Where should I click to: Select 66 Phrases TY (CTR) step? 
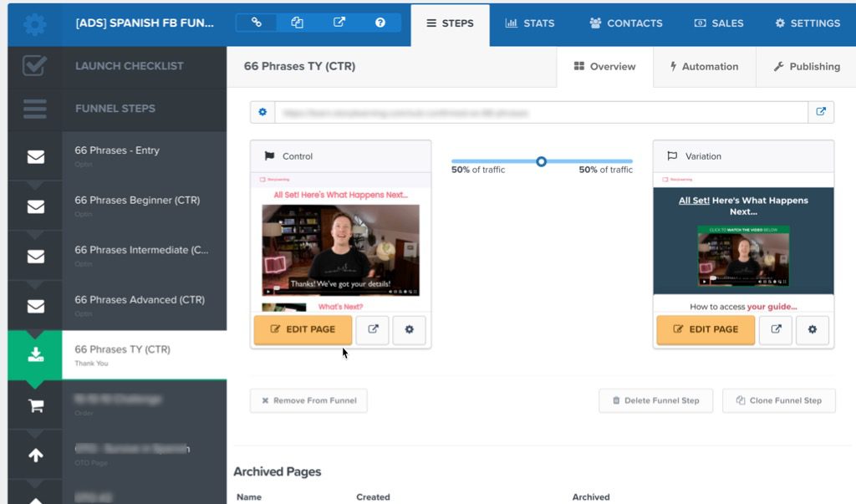(x=144, y=355)
